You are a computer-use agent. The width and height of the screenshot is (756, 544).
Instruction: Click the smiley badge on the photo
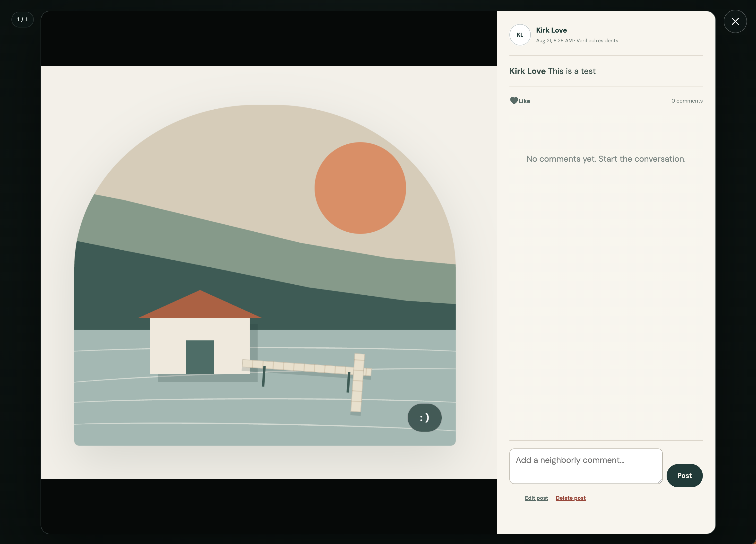point(424,417)
